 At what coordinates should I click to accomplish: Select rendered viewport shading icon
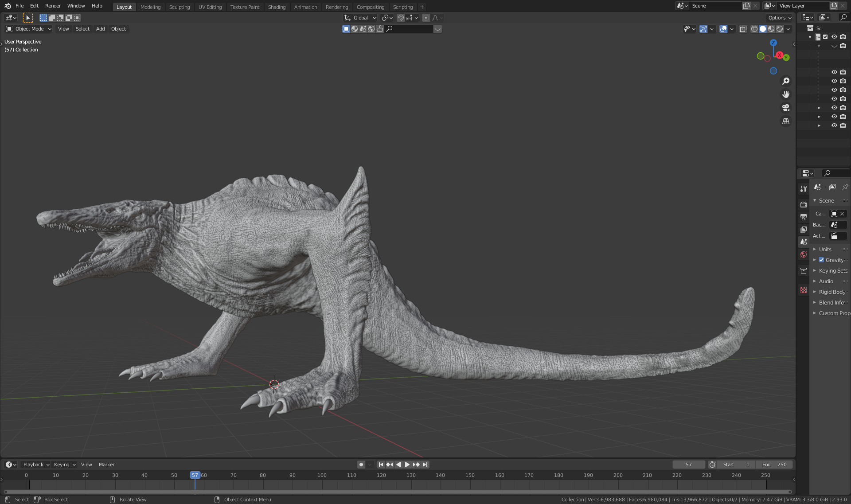(780, 29)
